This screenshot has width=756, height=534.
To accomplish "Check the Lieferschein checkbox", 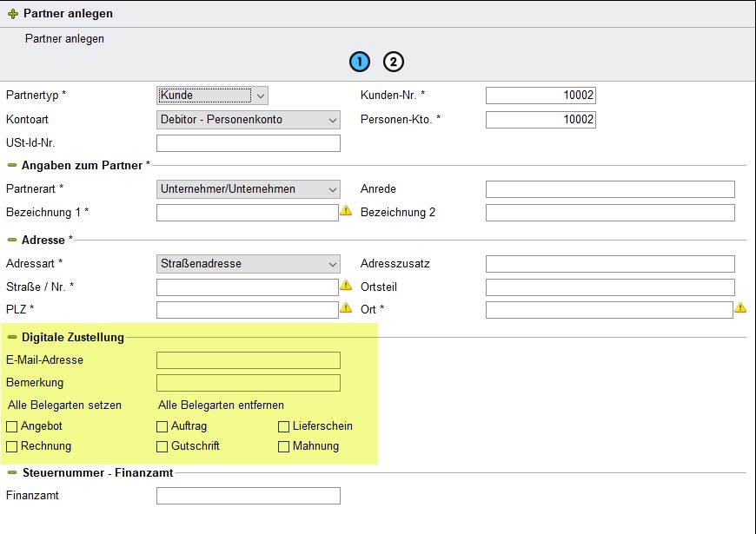I will click(x=284, y=426).
